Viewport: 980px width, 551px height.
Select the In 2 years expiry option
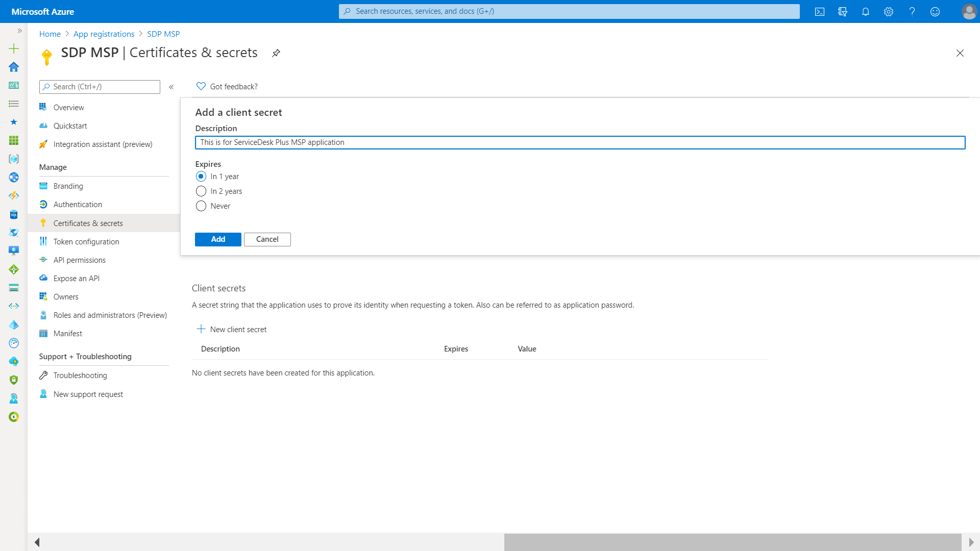pyautogui.click(x=201, y=191)
